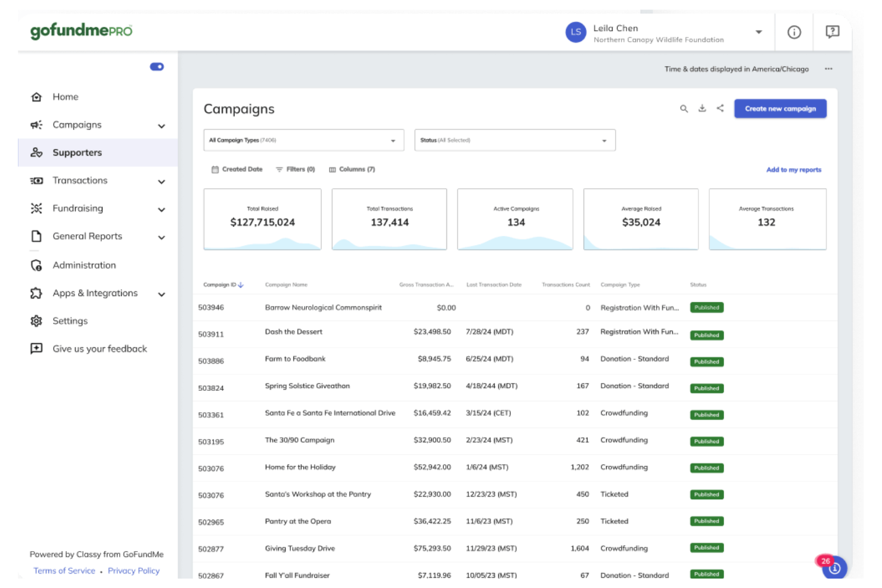Share the Campaigns report

[720, 109]
